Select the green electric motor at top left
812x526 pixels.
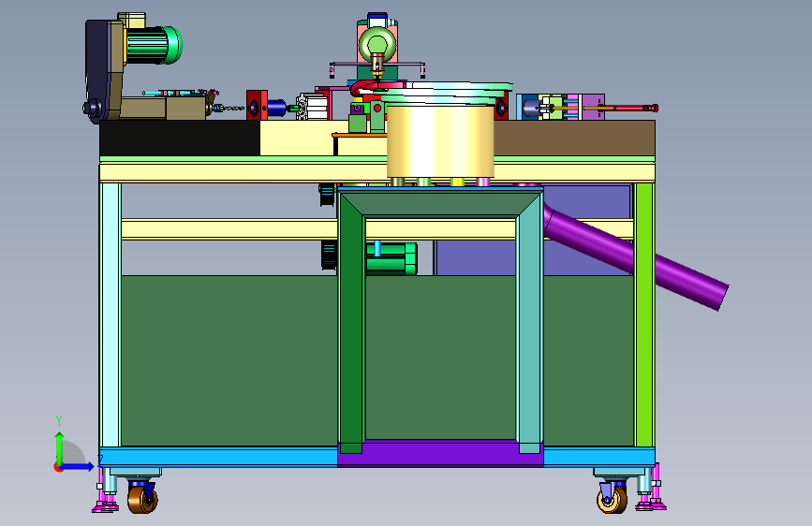pos(154,45)
